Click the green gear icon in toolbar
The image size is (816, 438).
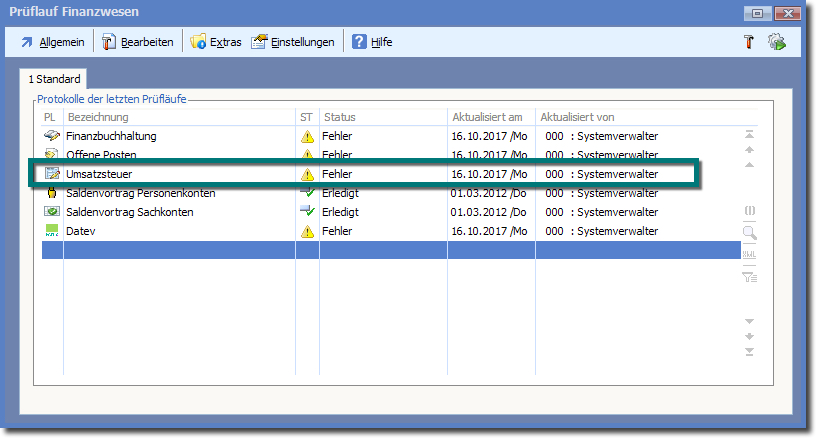tap(776, 42)
